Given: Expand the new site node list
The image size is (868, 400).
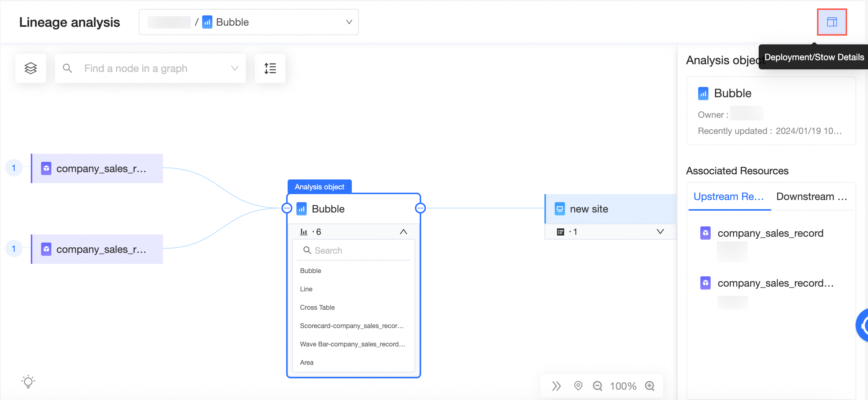Looking at the screenshot, I should coord(660,232).
